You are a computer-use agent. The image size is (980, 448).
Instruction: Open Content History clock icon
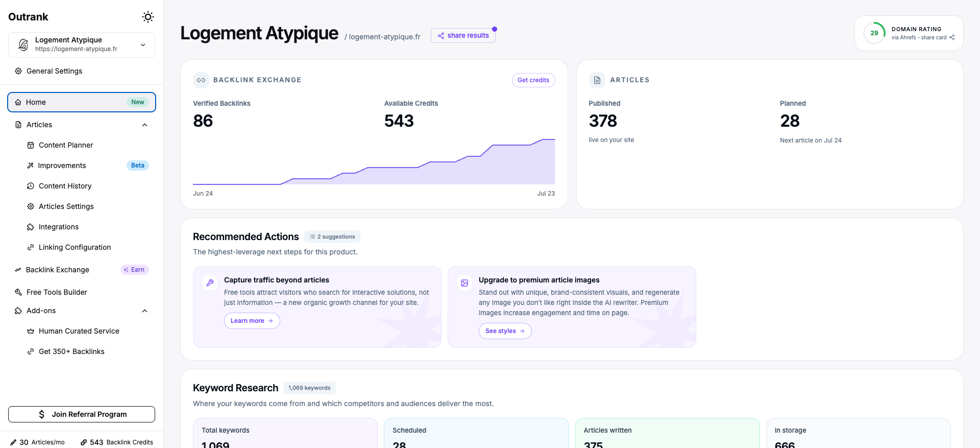pos(31,186)
